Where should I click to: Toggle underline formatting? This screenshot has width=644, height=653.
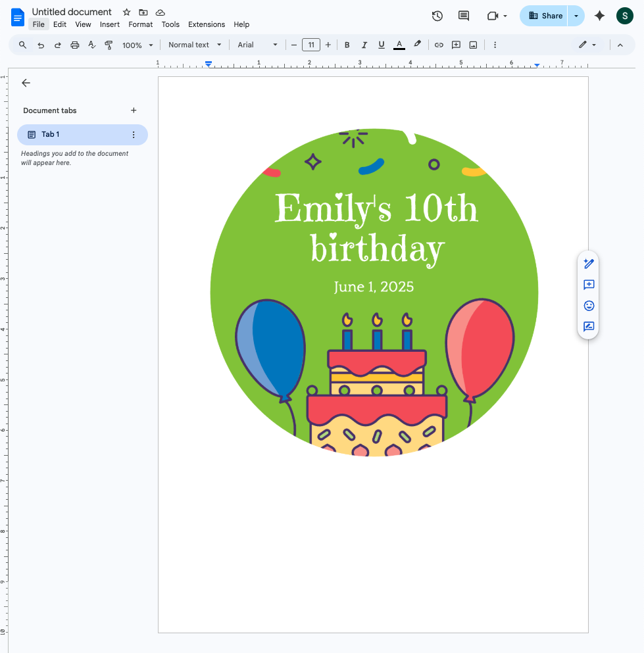pyautogui.click(x=381, y=45)
